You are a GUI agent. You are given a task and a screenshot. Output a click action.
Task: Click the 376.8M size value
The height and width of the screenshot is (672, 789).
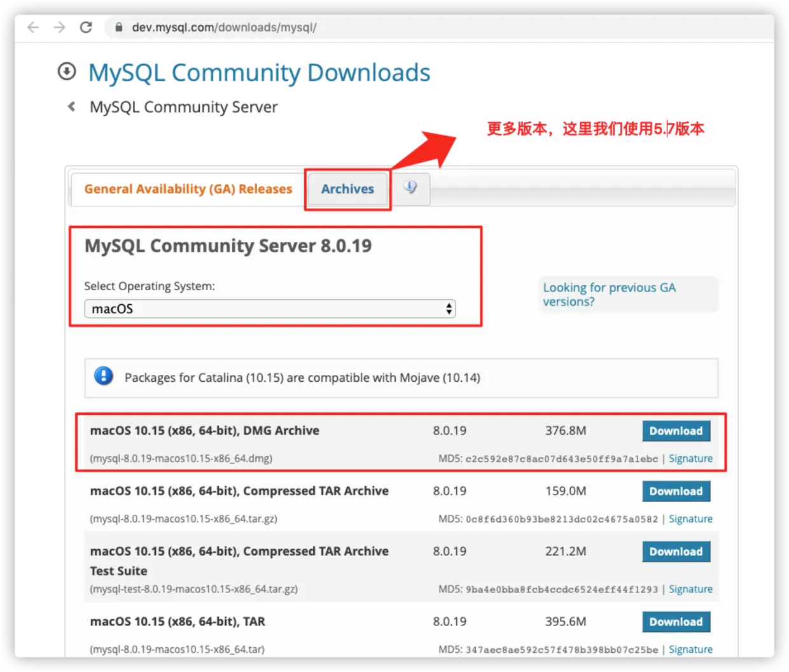tap(566, 431)
